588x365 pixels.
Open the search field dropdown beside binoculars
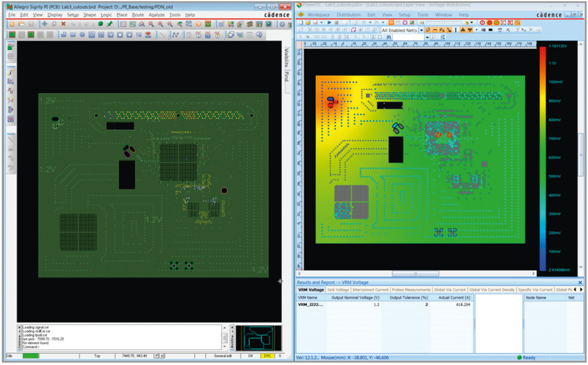[427, 37]
